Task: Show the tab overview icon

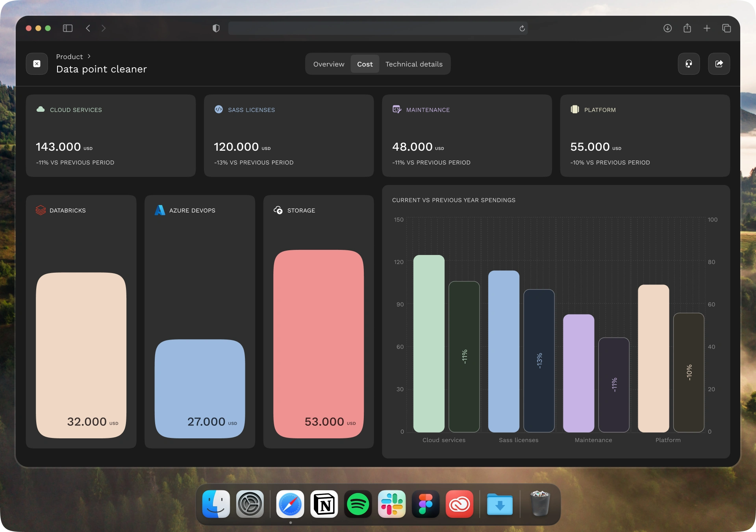Action: (726, 28)
